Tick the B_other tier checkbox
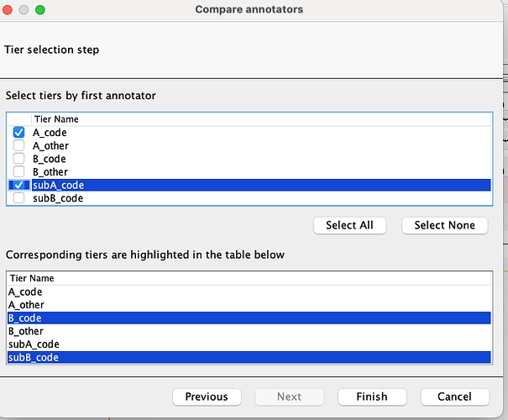 click(x=19, y=172)
